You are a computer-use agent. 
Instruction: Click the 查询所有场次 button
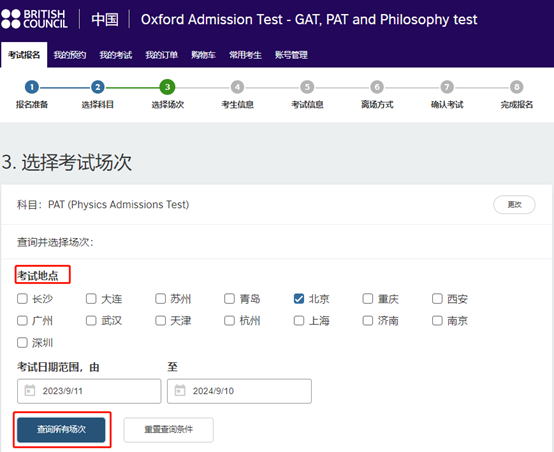(61, 429)
